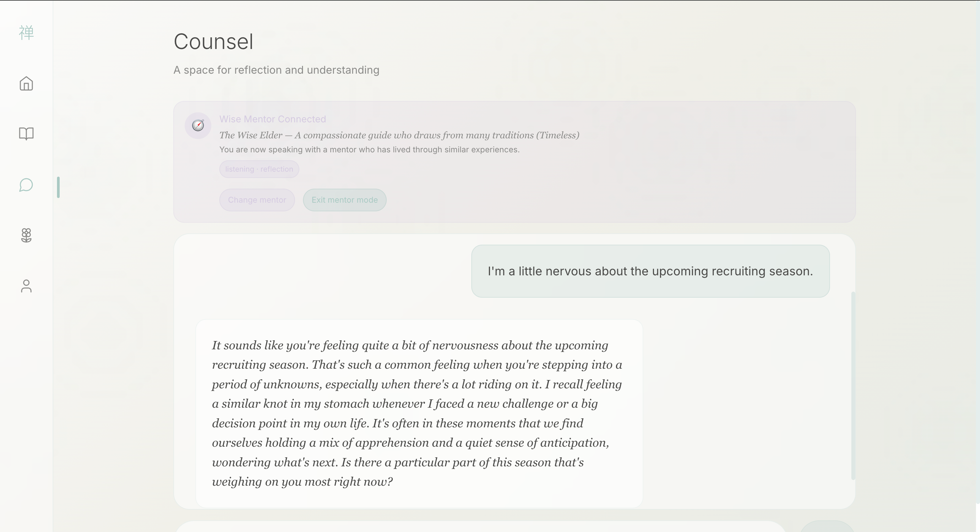Image resolution: width=980 pixels, height=532 pixels.
Task: Click the compass mentor avatar icon
Action: (x=198, y=125)
